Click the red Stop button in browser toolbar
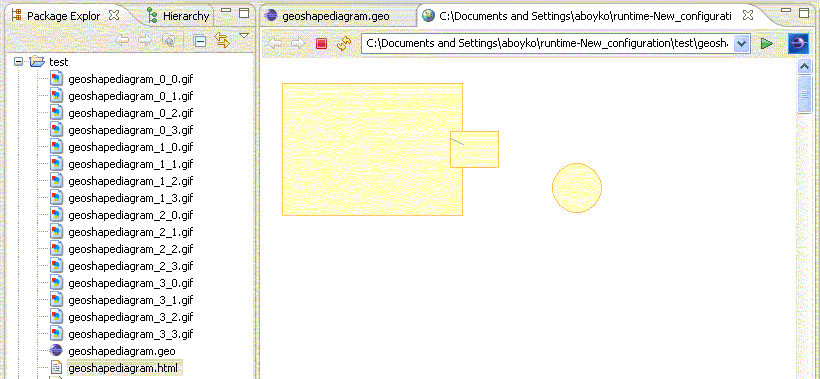The height and width of the screenshot is (379, 820). click(321, 43)
